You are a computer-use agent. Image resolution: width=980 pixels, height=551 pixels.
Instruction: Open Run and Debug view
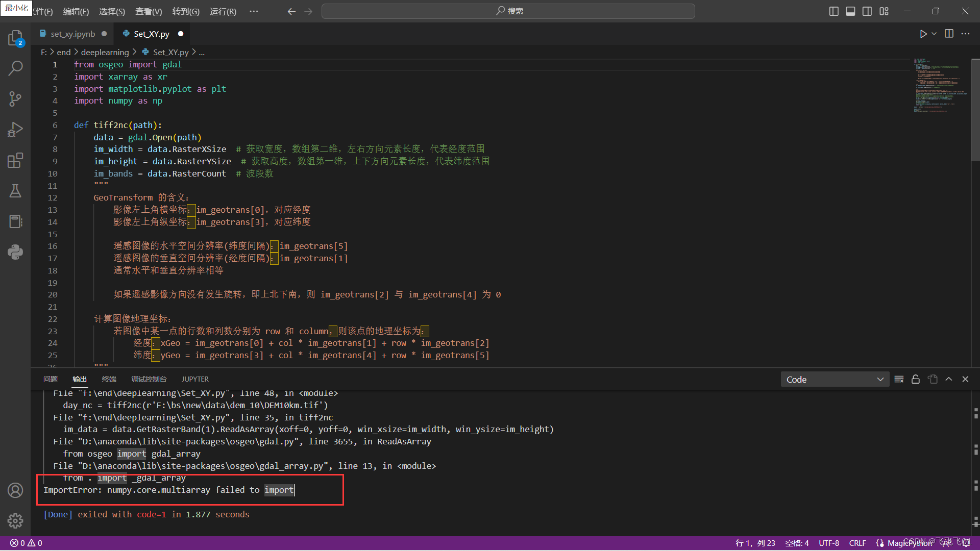(x=15, y=130)
